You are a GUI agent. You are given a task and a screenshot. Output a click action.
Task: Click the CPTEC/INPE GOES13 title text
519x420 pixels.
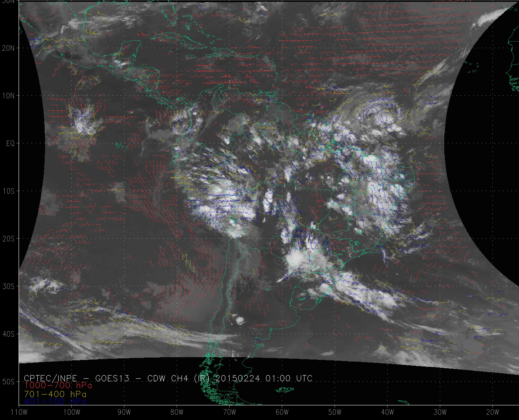pyautogui.click(x=77, y=378)
